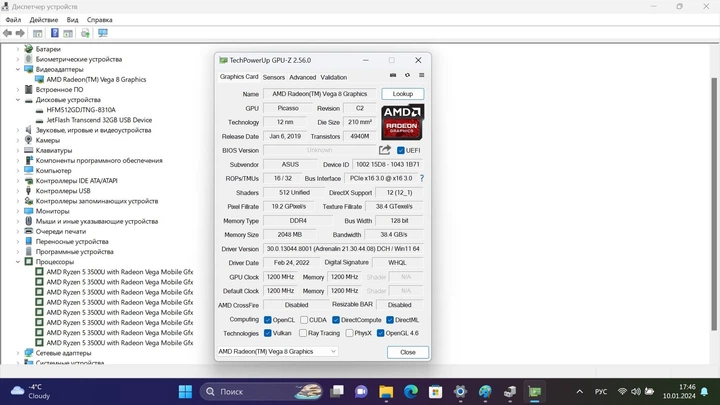Toggle the DirectCompute checkbox
The width and height of the screenshot is (720, 405).
[x=336, y=320]
